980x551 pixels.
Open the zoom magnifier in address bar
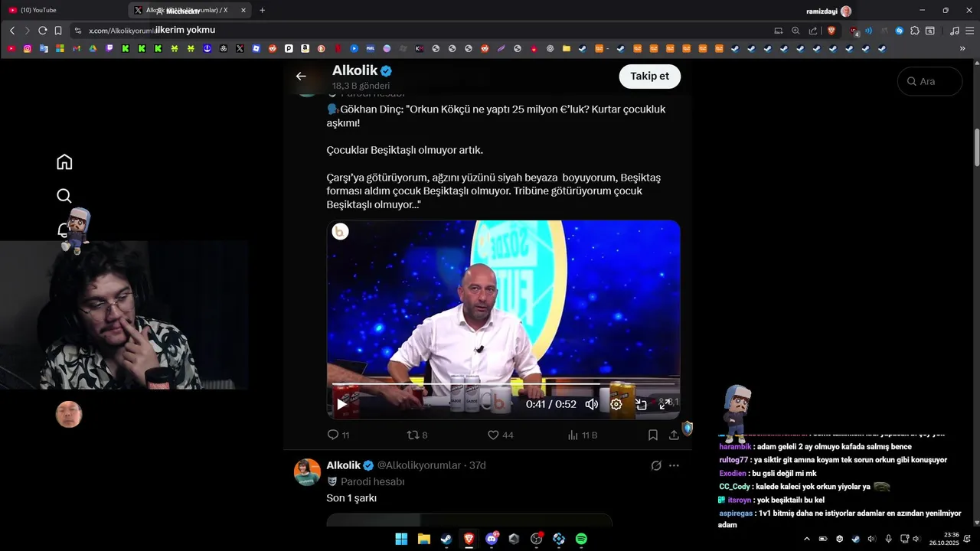(x=795, y=31)
